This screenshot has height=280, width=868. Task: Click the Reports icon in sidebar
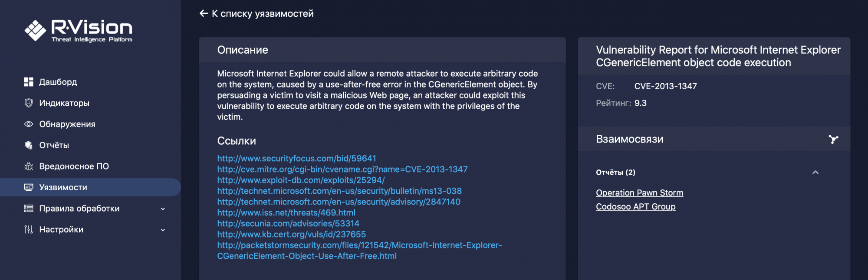tap(29, 145)
